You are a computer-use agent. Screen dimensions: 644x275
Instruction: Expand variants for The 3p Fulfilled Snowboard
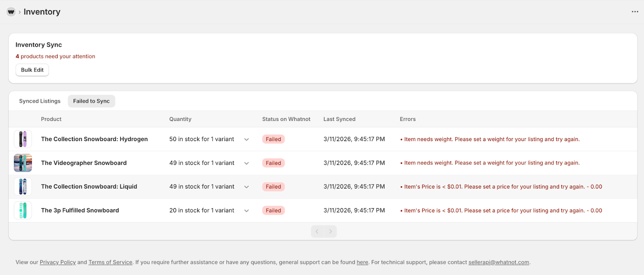(x=246, y=211)
